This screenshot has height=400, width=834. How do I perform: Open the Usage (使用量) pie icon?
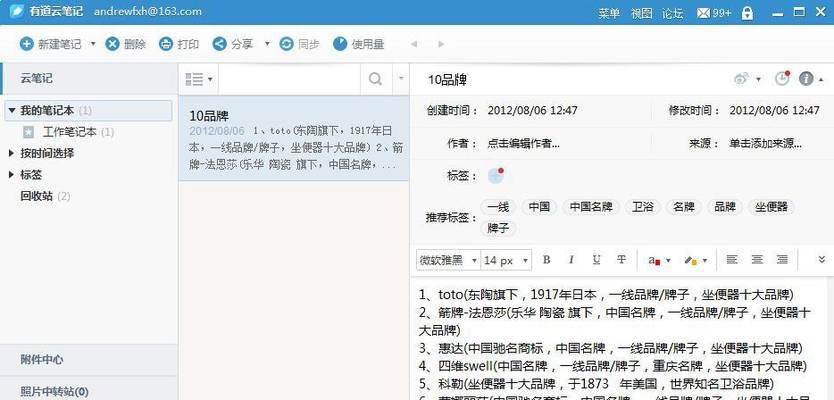click(x=340, y=44)
